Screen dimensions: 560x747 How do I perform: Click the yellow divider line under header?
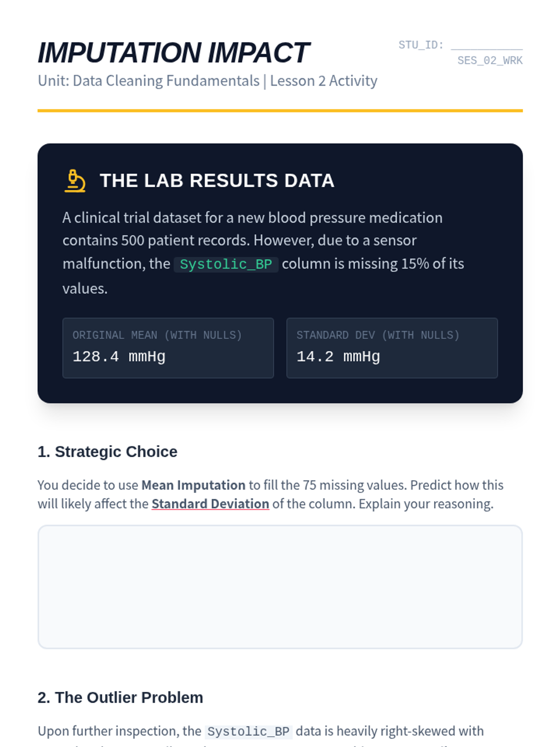point(280,111)
